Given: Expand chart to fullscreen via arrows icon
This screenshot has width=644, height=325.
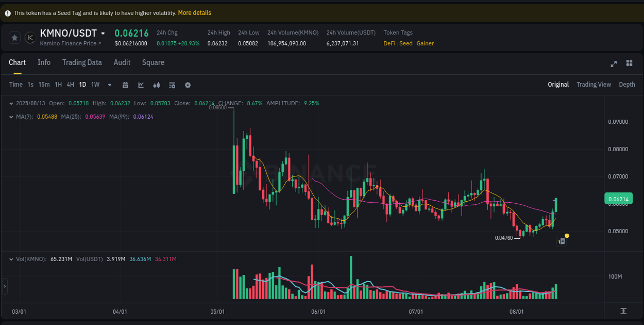Looking at the screenshot, I should [x=614, y=63].
